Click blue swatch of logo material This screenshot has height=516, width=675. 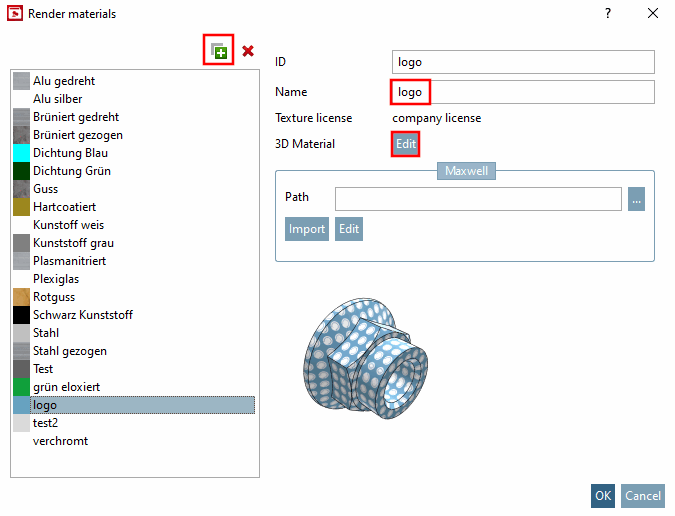(21, 405)
